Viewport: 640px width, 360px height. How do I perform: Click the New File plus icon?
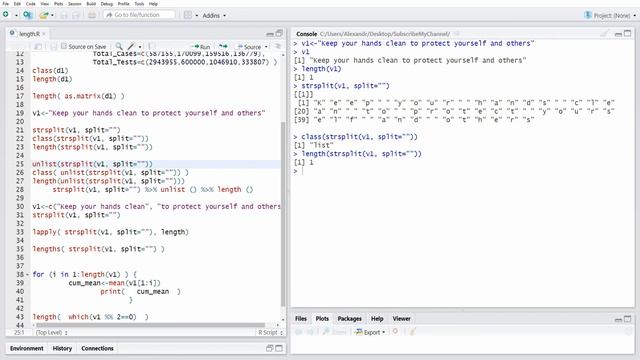pos(6,15)
